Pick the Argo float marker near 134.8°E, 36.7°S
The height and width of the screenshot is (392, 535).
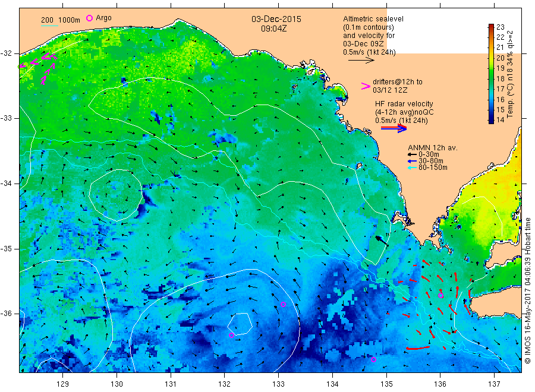[x=374, y=359]
